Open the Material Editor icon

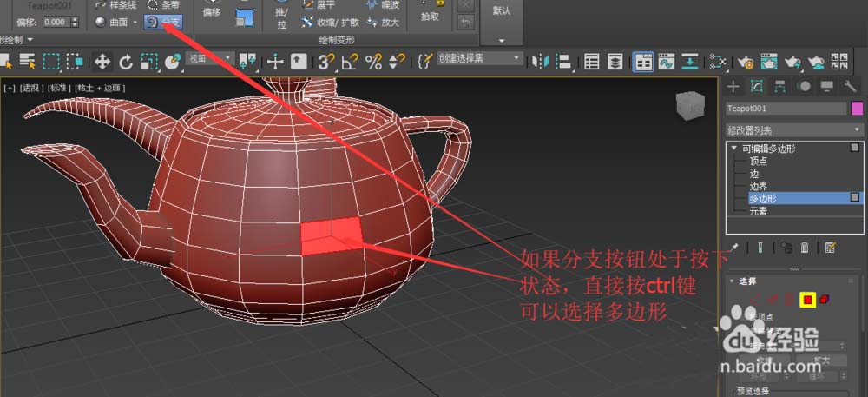718,62
